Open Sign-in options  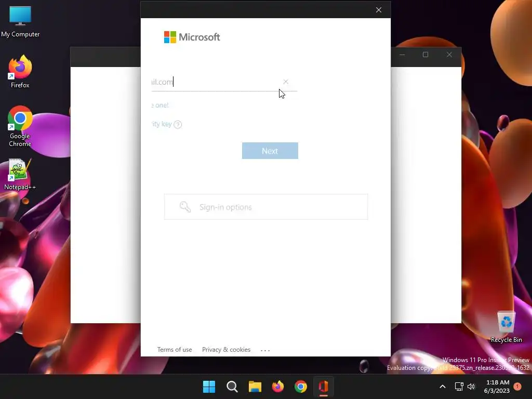coord(265,207)
